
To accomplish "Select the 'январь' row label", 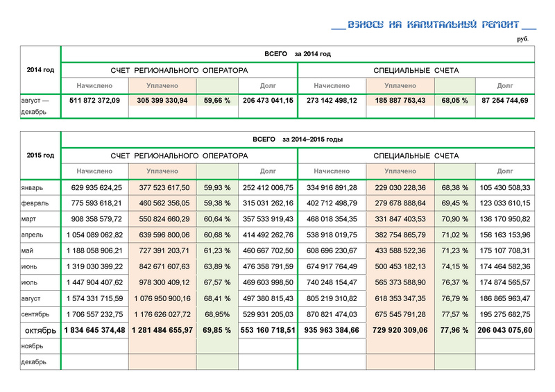I will click(33, 187).
